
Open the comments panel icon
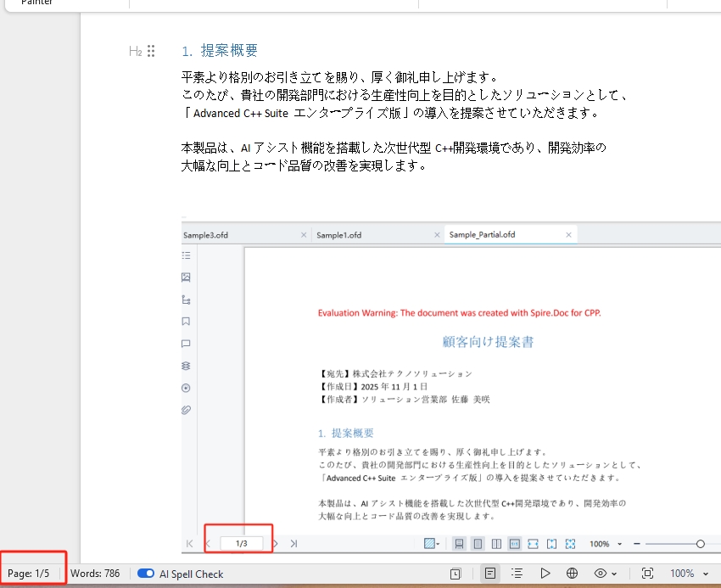[x=186, y=344]
